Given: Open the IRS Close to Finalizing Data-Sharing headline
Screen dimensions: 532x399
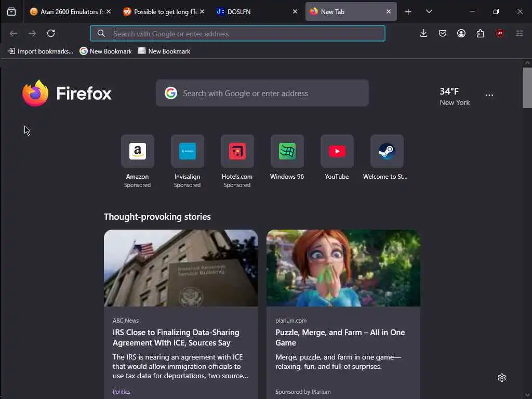Looking at the screenshot, I should point(176,338).
